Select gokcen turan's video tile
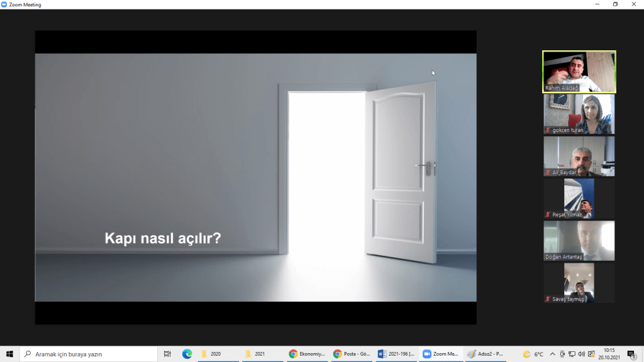644x362 pixels. (x=579, y=114)
